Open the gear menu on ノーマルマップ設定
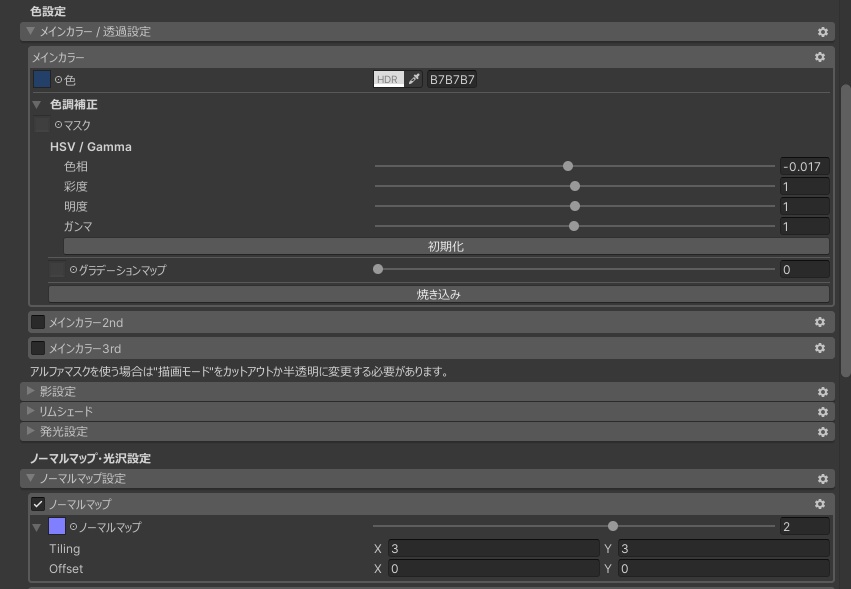Image resolution: width=851 pixels, height=589 pixels. [x=822, y=478]
